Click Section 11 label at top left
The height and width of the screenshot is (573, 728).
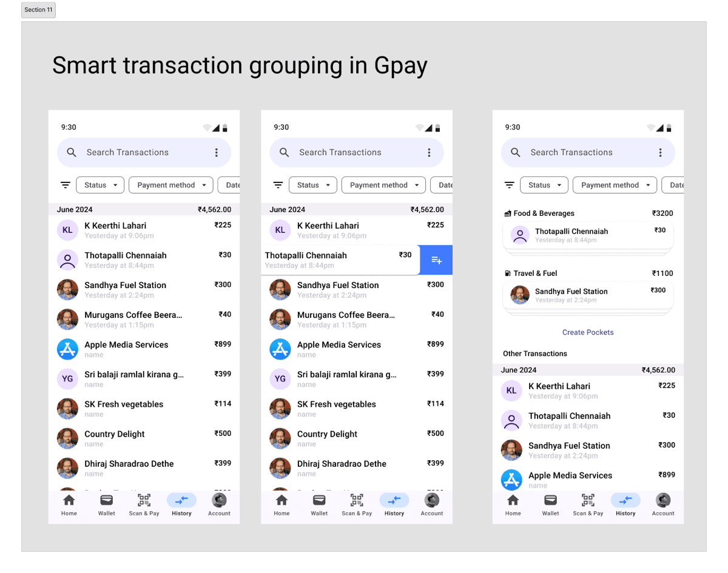point(38,10)
